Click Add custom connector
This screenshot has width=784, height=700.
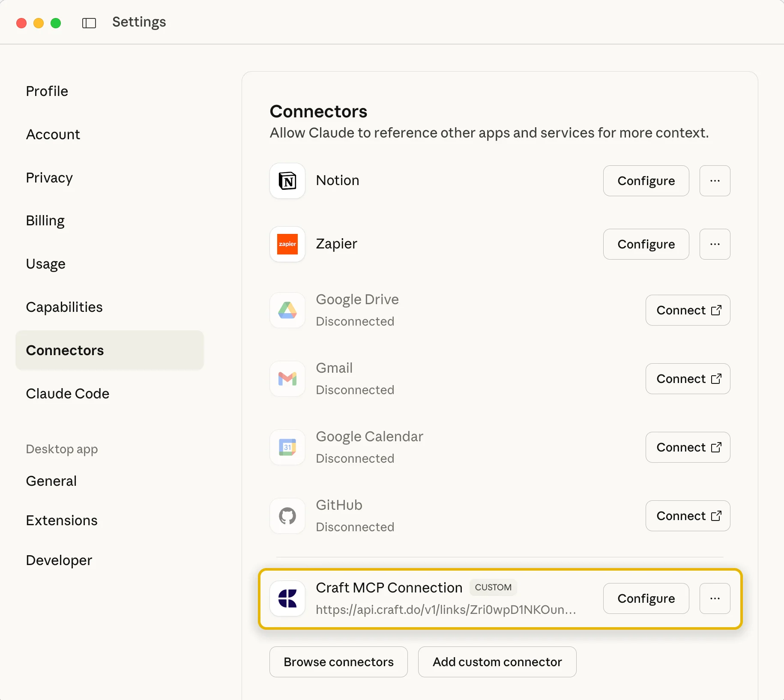[x=497, y=661]
